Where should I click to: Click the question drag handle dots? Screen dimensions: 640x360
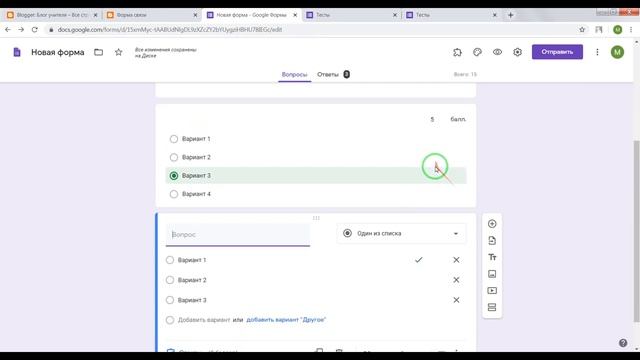[316, 218]
